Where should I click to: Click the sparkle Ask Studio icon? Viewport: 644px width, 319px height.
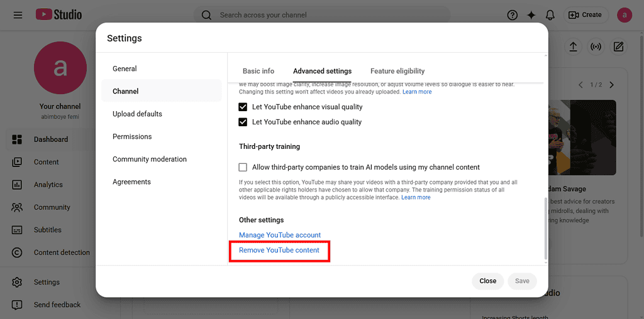(531, 15)
